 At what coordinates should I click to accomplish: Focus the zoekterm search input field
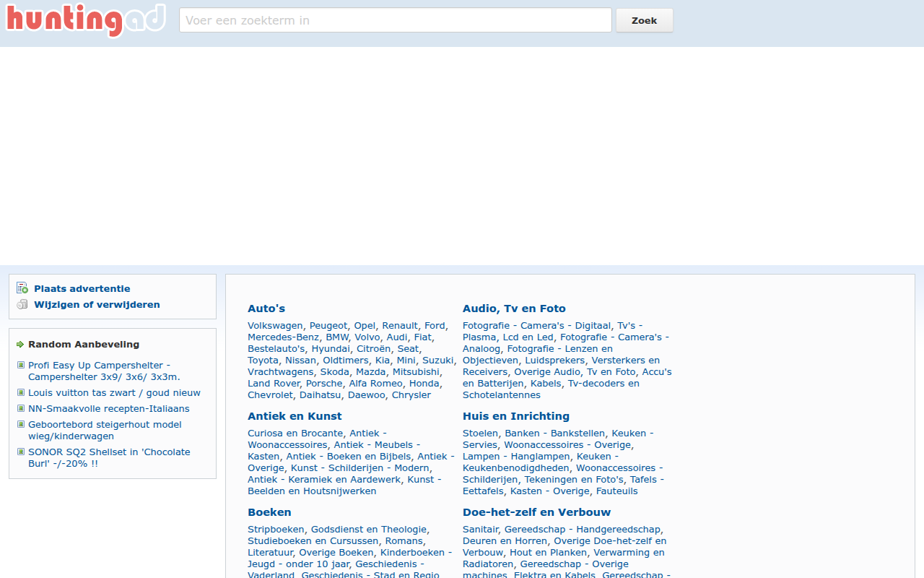(x=396, y=20)
